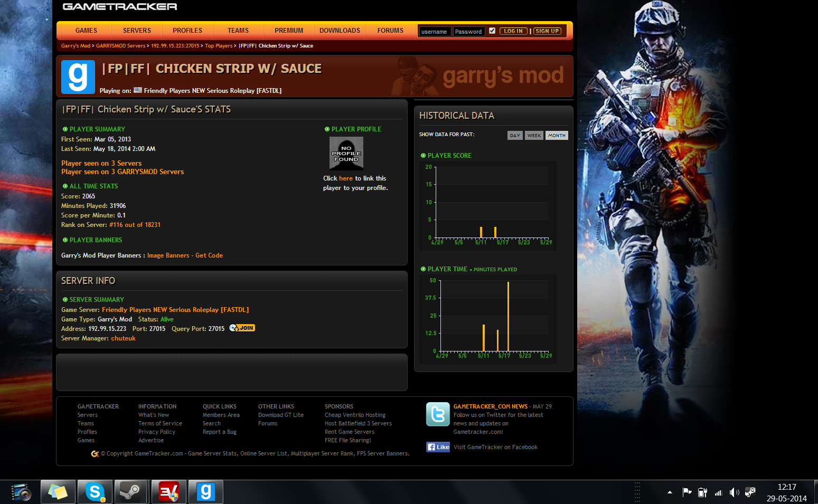This screenshot has width=818, height=504.
Task: Open Cheap Ventrilo Hosting sponsor link
Action: (x=355, y=415)
